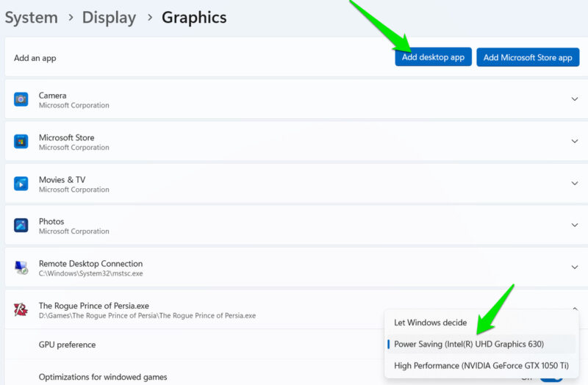Click the Remote Desktop Connection icon
588x385 pixels.
point(21,267)
